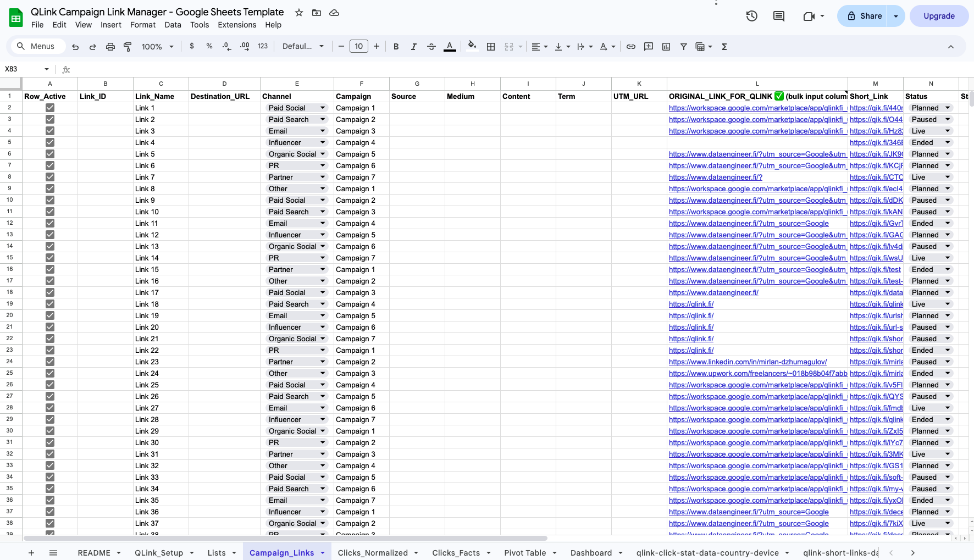Format selection as currency
Image resolution: width=974 pixels, height=560 pixels.
point(192,47)
